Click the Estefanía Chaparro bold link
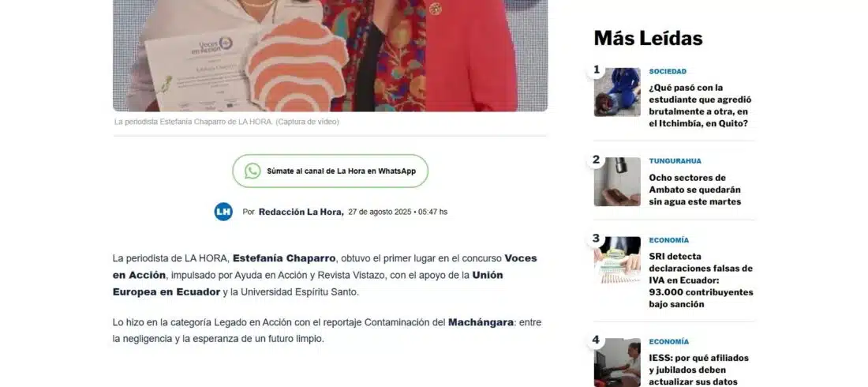868x387 pixels. (284, 258)
